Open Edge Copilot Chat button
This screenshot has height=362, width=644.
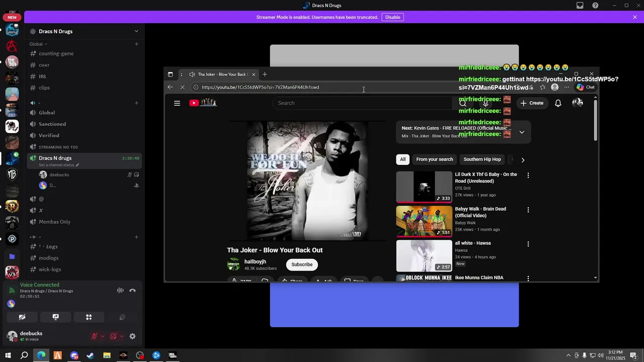click(586, 87)
